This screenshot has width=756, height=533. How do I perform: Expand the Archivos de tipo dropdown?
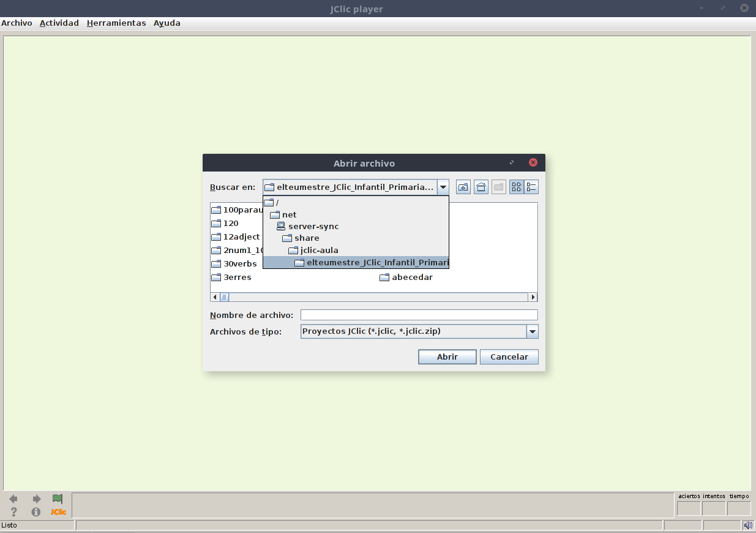pyautogui.click(x=532, y=331)
